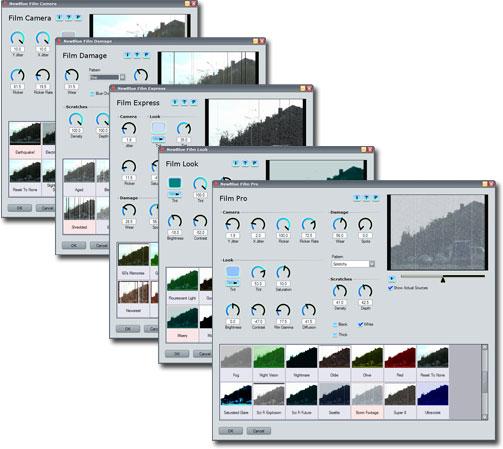Click the Brightness knob in Film Pro
This screenshot has height=449, width=503.
pos(233,311)
